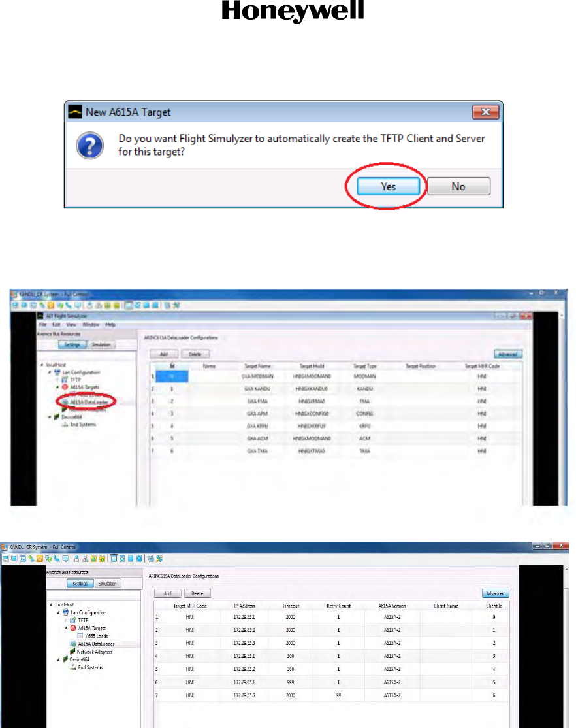Click Lan Configuration globe icon in lower tree
576x728 pixels.
tap(65, 612)
